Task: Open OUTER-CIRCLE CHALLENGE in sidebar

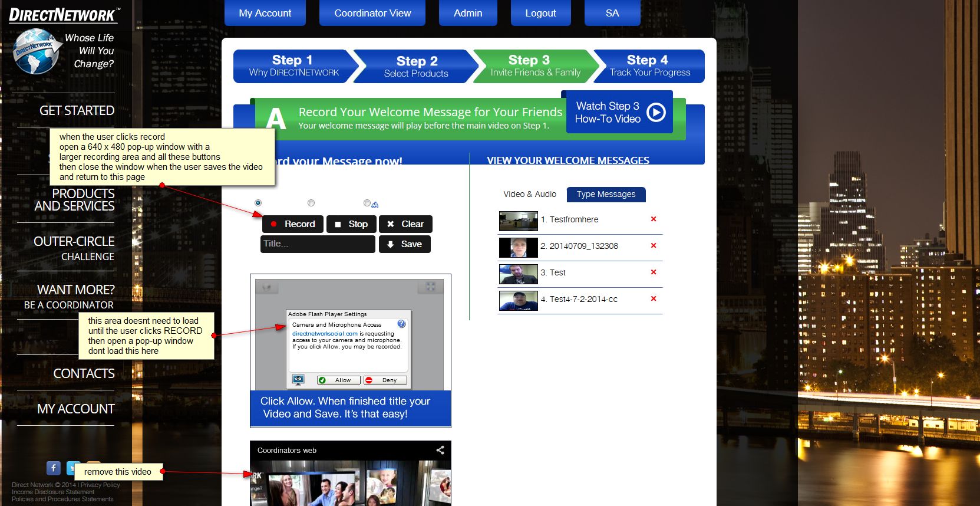Action: coord(74,248)
